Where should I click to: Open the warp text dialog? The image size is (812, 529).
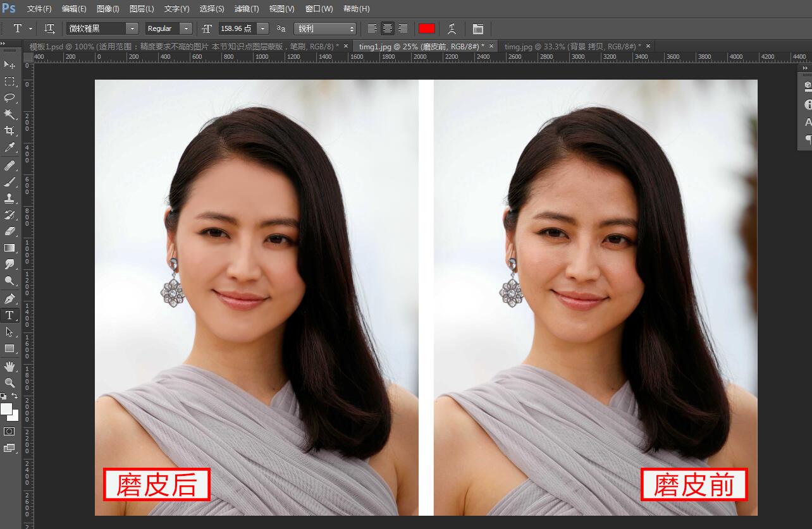coord(452,28)
